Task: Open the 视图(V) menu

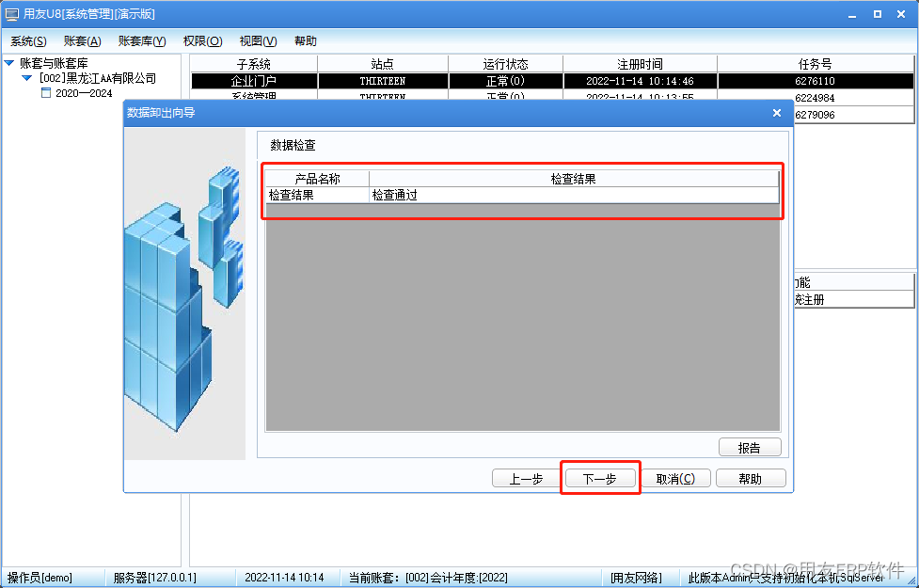Action: (258, 41)
